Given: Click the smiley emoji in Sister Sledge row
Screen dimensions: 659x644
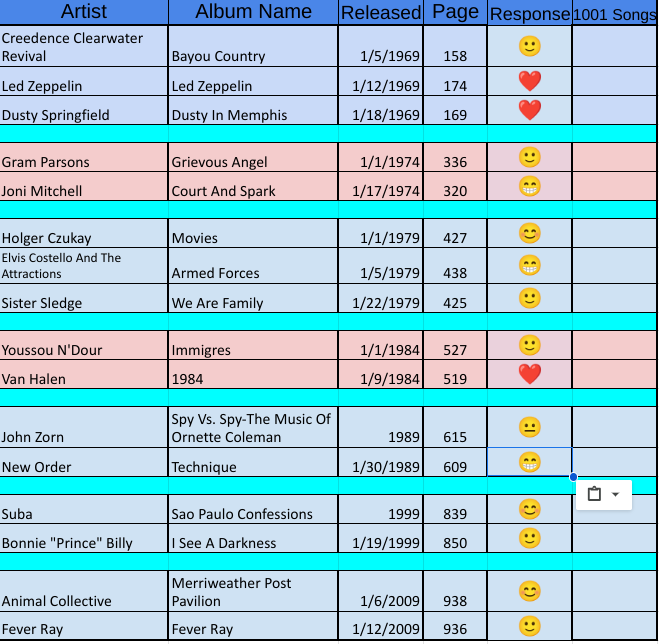Looking at the screenshot, I should (530, 298).
